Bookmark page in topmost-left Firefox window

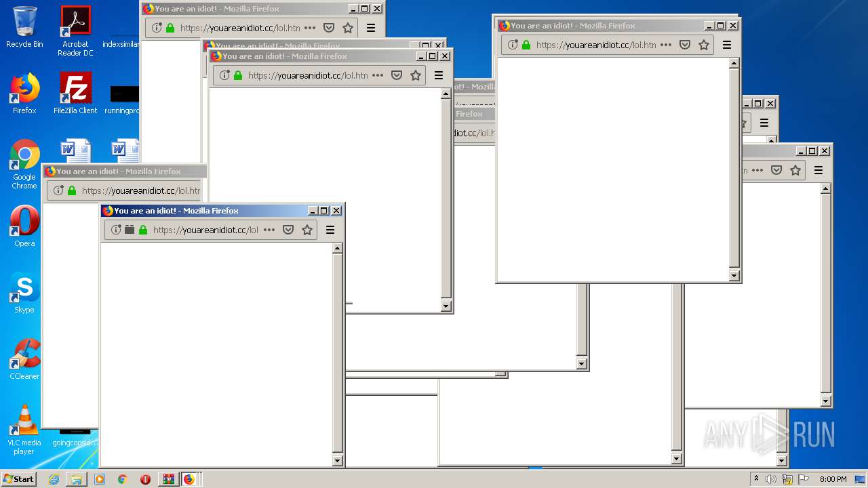(348, 28)
